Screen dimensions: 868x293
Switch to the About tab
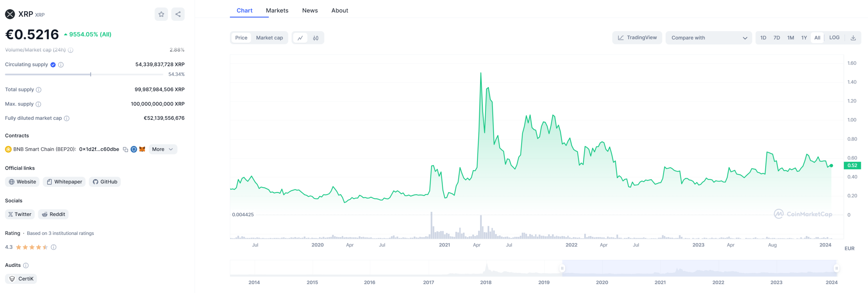click(x=340, y=11)
